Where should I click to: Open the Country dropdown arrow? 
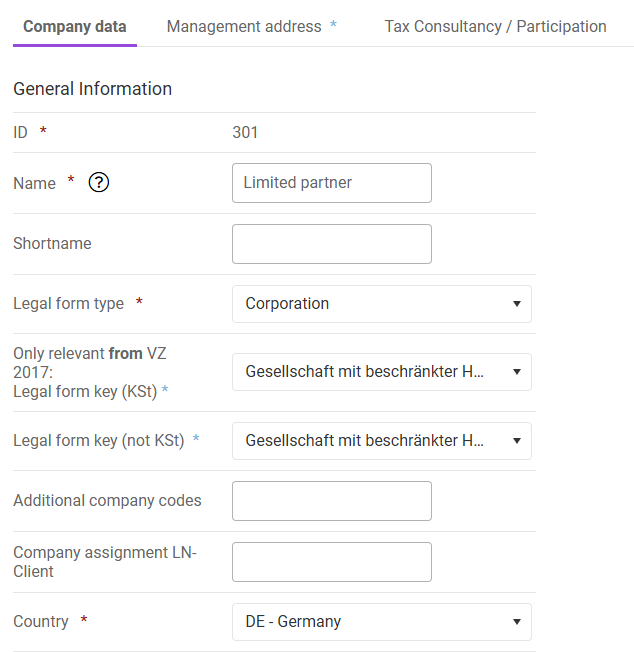pyautogui.click(x=517, y=622)
